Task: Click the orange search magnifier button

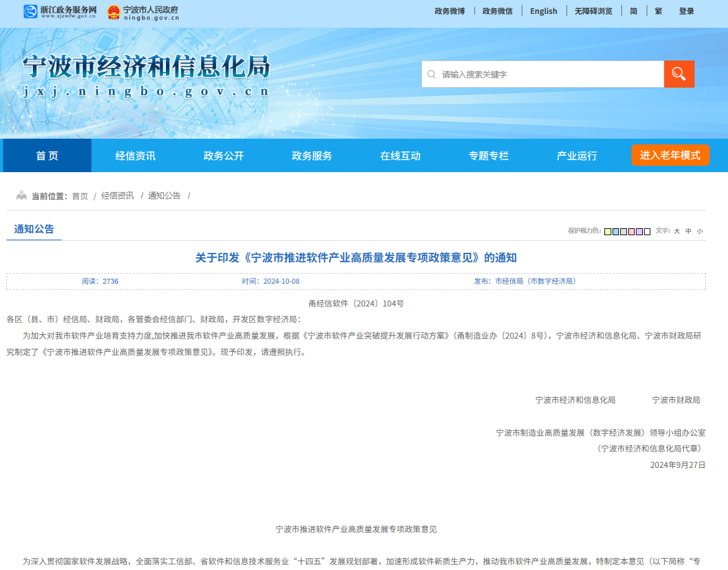Action: pyautogui.click(x=679, y=74)
